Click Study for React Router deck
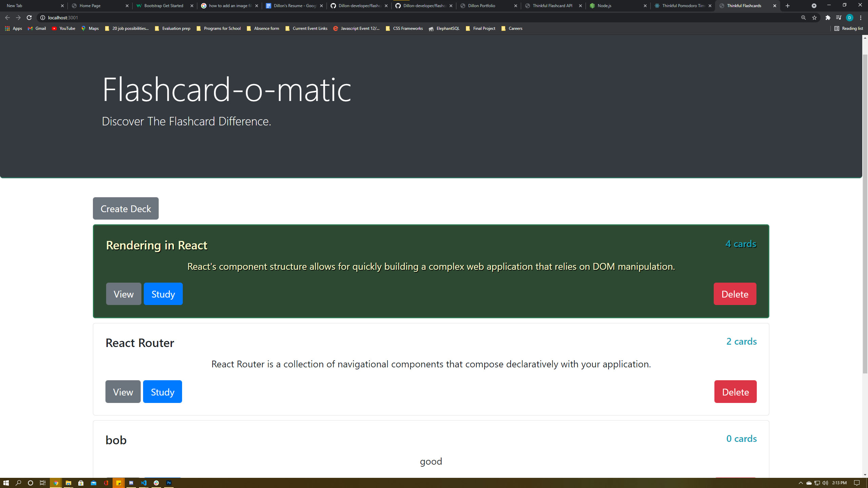Screen dimensions: 868x488 click(x=162, y=391)
